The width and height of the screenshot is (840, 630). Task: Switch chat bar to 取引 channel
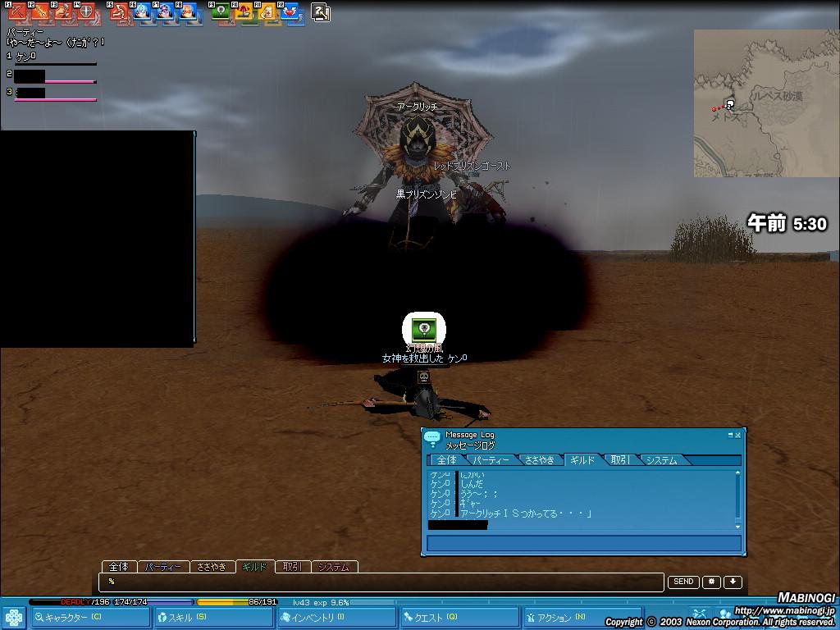pyautogui.click(x=293, y=566)
